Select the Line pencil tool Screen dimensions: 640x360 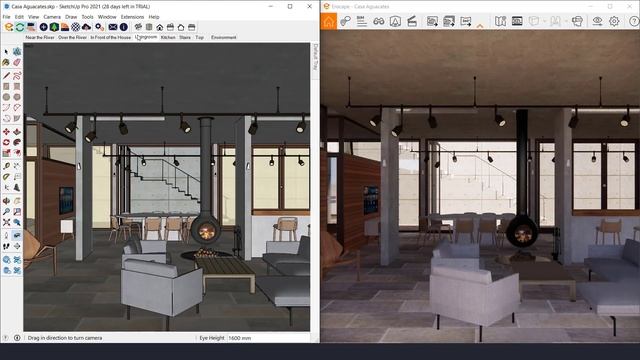click(6, 76)
